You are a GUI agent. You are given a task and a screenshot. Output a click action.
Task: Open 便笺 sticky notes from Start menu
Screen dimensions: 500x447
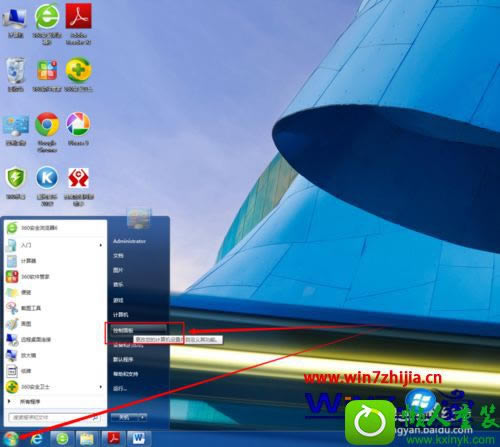pos(55,292)
